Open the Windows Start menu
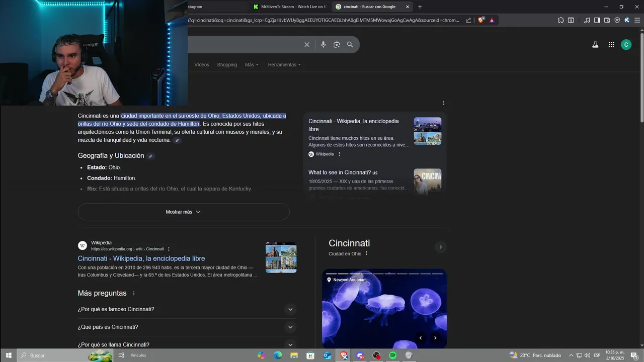 9,355
